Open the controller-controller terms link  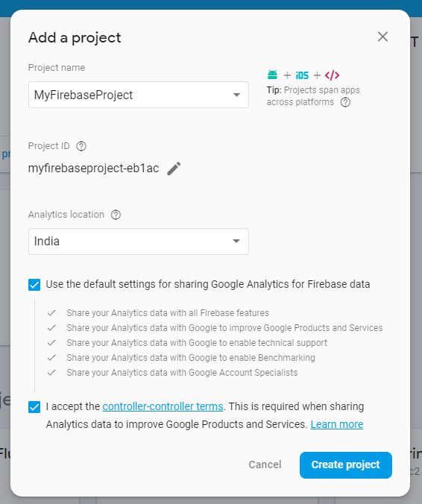click(163, 406)
